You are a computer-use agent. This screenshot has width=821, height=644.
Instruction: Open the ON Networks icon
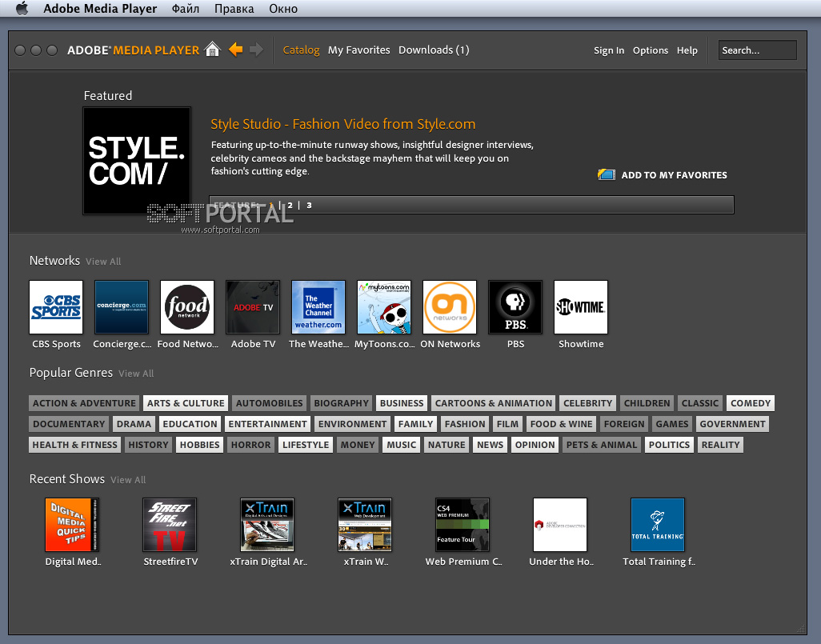(x=450, y=307)
